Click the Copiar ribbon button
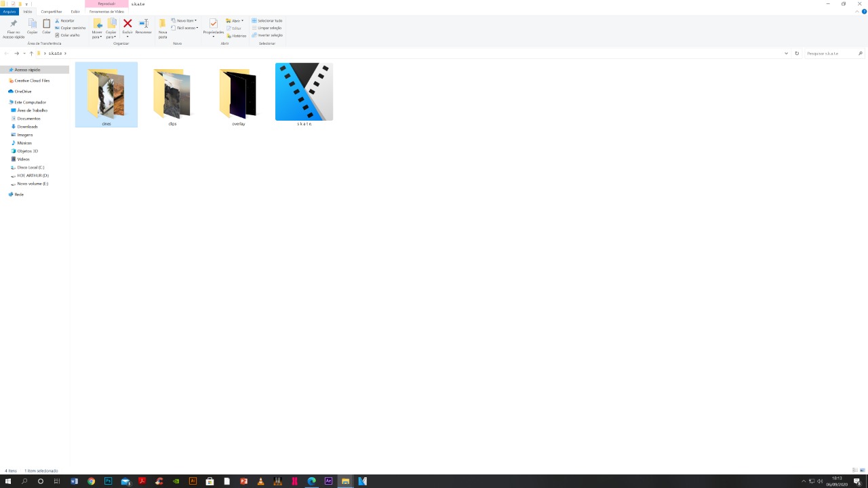The height and width of the screenshot is (488, 868). 32,27
